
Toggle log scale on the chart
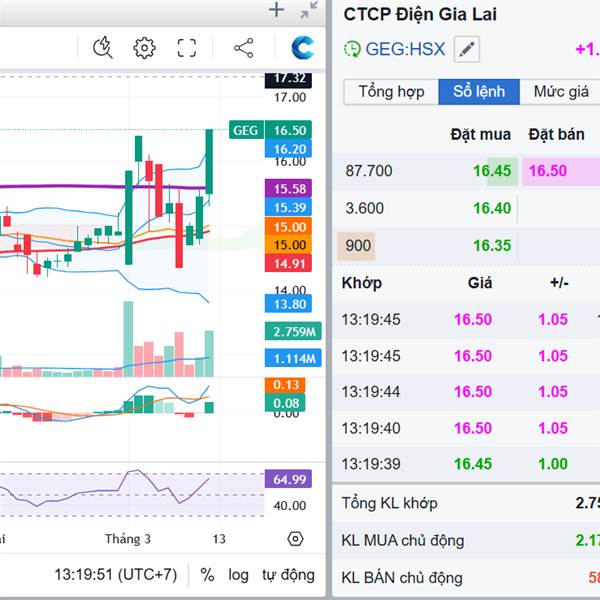coord(238,575)
